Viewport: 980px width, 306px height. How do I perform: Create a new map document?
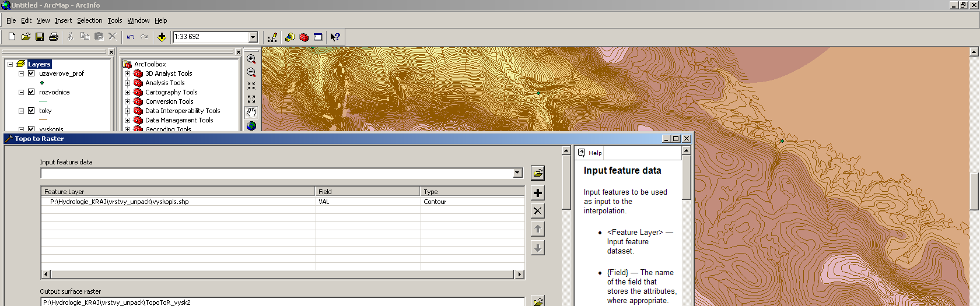12,37
